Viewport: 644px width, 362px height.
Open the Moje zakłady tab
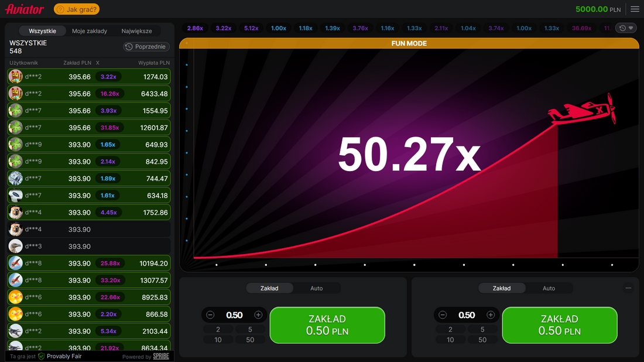90,31
